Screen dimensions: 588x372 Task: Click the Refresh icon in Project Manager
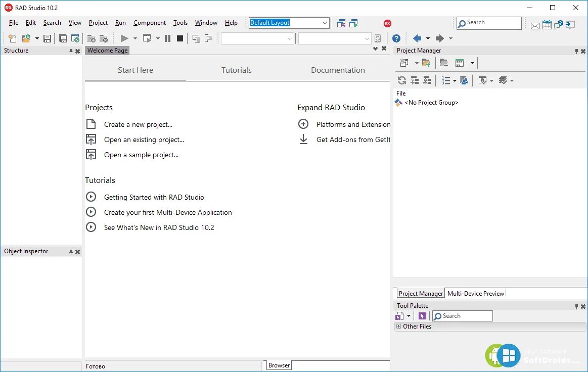402,80
